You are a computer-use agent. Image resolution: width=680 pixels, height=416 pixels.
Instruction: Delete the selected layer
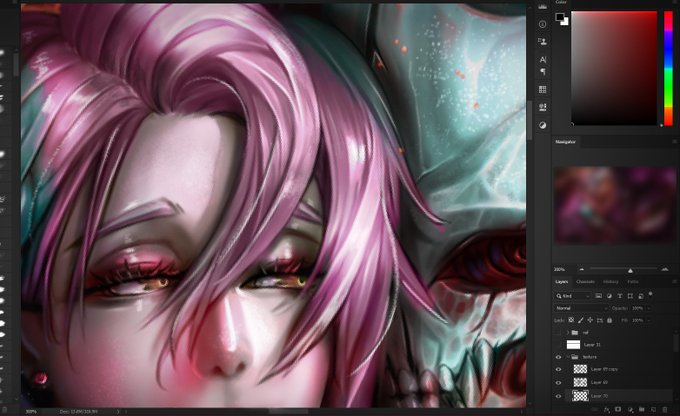[665, 409]
